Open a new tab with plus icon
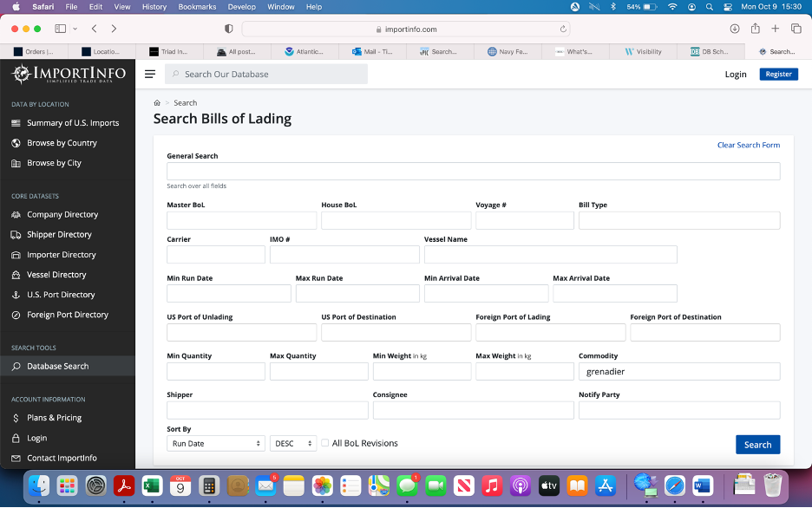 coord(776,29)
